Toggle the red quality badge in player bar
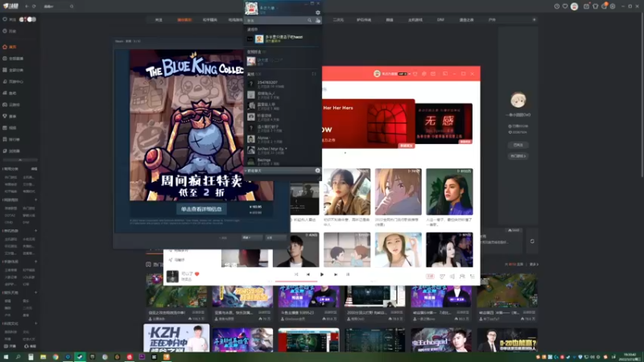Viewport: 644px width, 362px height. click(x=430, y=277)
